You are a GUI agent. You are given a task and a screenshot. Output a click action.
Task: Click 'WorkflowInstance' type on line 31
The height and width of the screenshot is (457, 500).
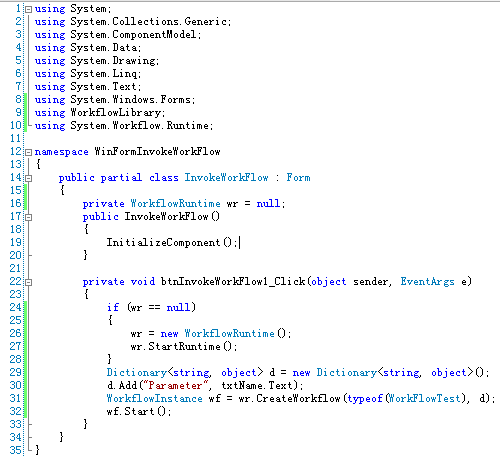(x=154, y=399)
